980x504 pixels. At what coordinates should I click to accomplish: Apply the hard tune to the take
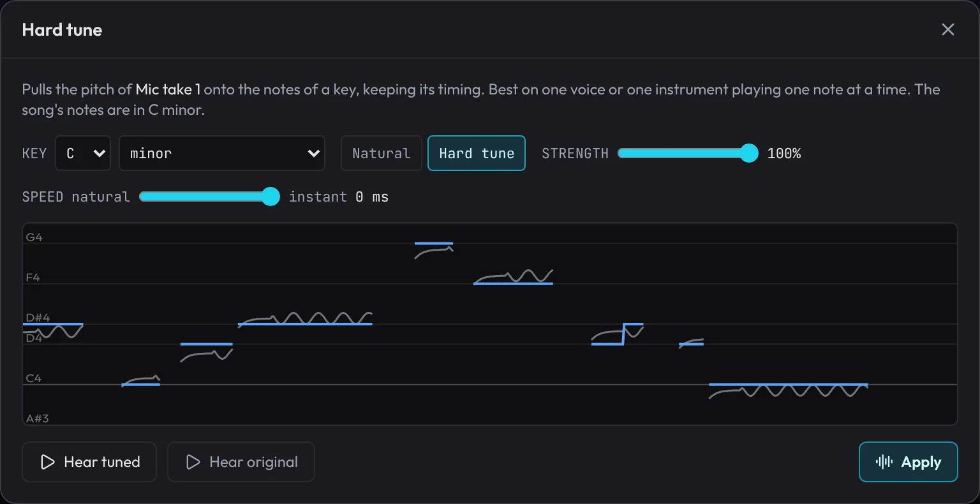pos(909,462)
